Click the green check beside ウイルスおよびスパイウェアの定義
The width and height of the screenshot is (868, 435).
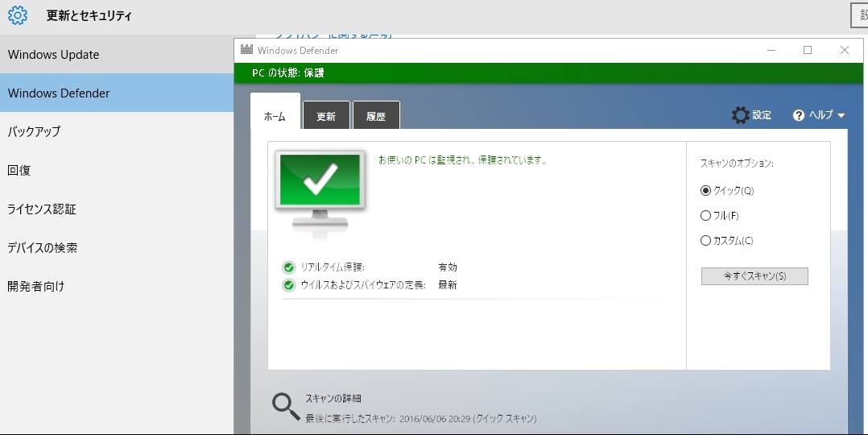[288, 285]
